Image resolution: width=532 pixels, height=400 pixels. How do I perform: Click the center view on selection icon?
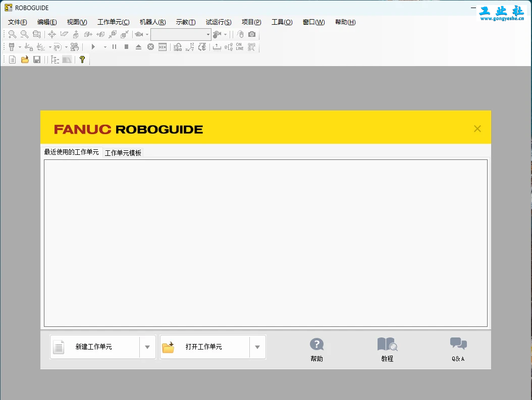coord(52,34)
